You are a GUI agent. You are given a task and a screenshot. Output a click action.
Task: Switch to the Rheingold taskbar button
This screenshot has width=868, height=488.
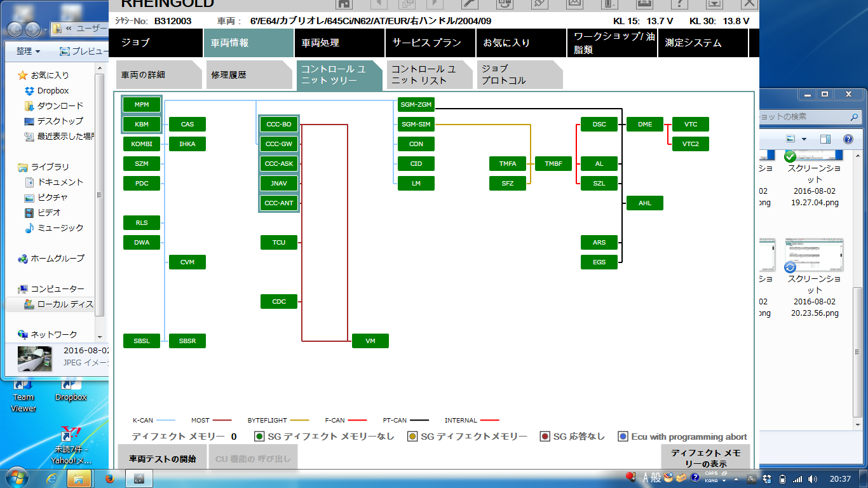coord(139,478)
